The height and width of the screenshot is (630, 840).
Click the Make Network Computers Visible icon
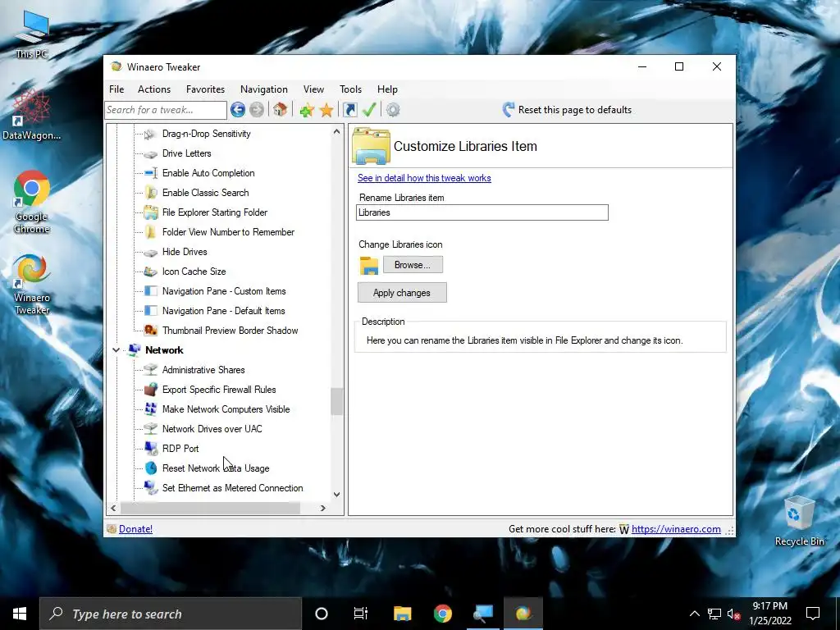tap(151, 409)
